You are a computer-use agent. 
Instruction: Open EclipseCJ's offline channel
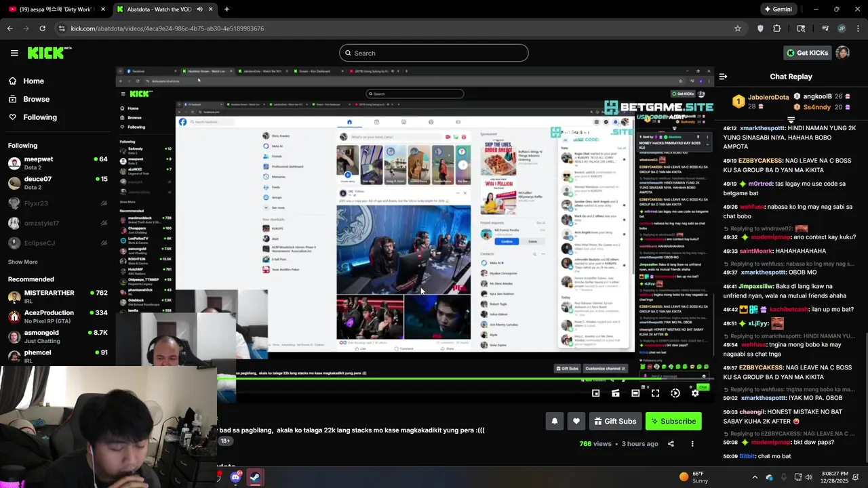coord(58,243)
